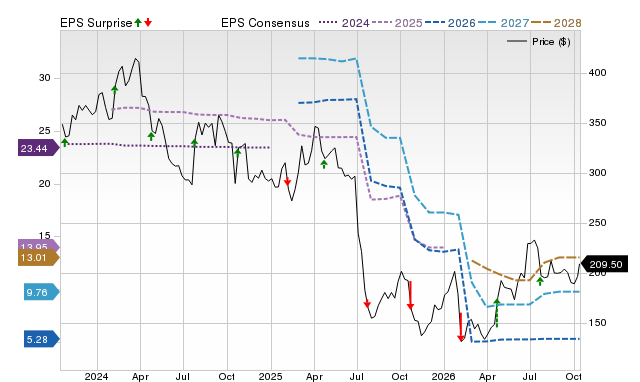
Task: Click the 2026 label on time axis
Action: [444, 376]
